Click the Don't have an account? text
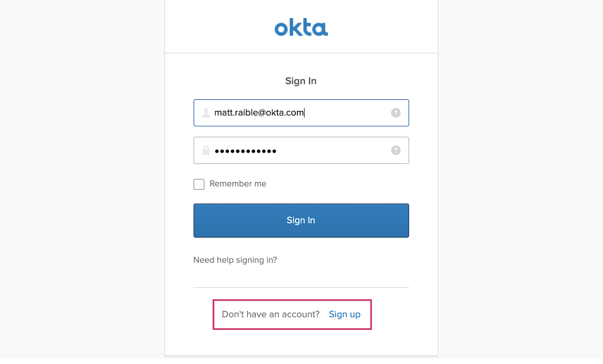This screenshot has height=364, width=603. [271, 314]
